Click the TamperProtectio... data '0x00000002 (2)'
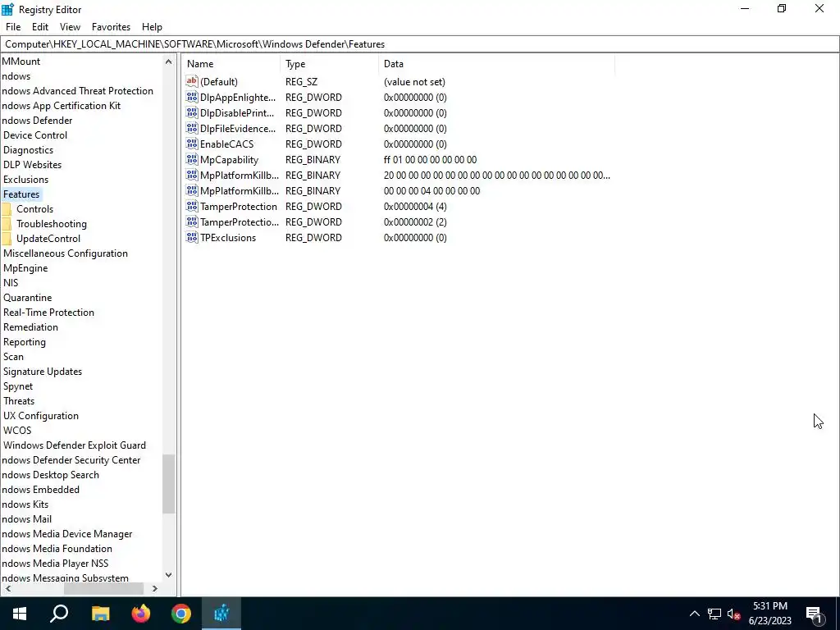This screenshot has height=630, width=840. pyautogui.click(x=415, y=221)
